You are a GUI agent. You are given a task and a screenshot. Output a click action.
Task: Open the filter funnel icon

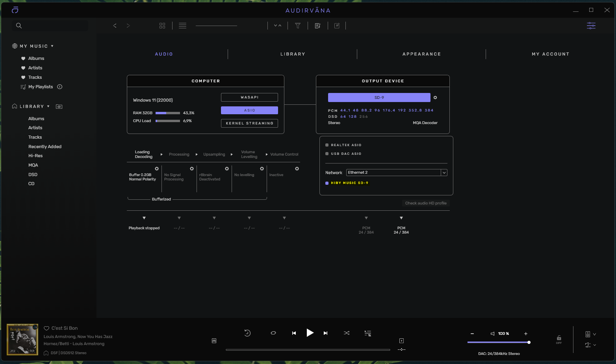(298, 26)
